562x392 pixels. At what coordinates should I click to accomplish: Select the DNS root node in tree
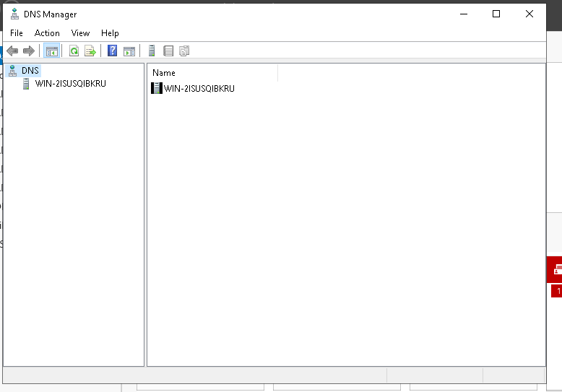(30, 71)
